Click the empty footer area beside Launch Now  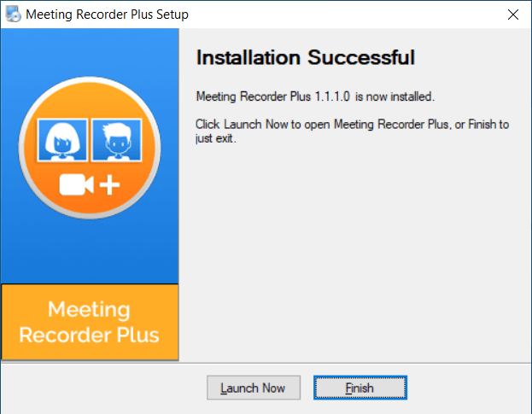[x=103, y=388]
